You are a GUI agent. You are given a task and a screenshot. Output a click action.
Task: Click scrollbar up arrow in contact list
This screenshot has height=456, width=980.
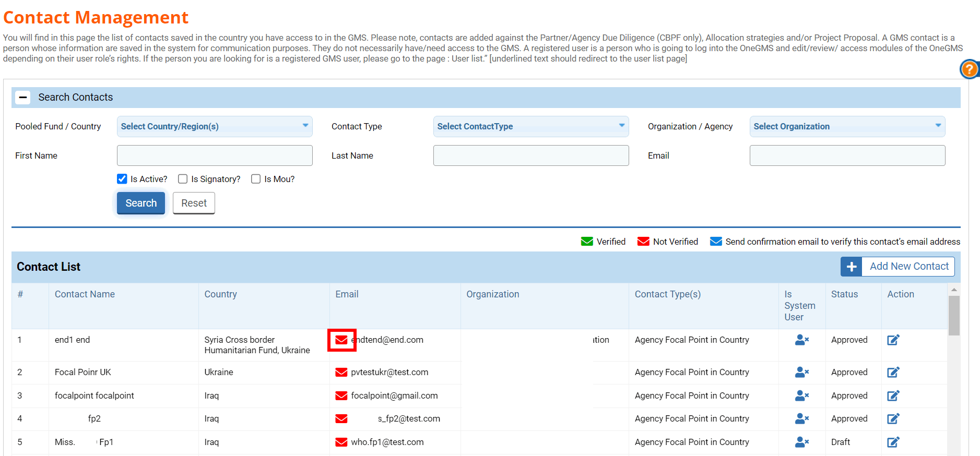[x=954, y=290]
